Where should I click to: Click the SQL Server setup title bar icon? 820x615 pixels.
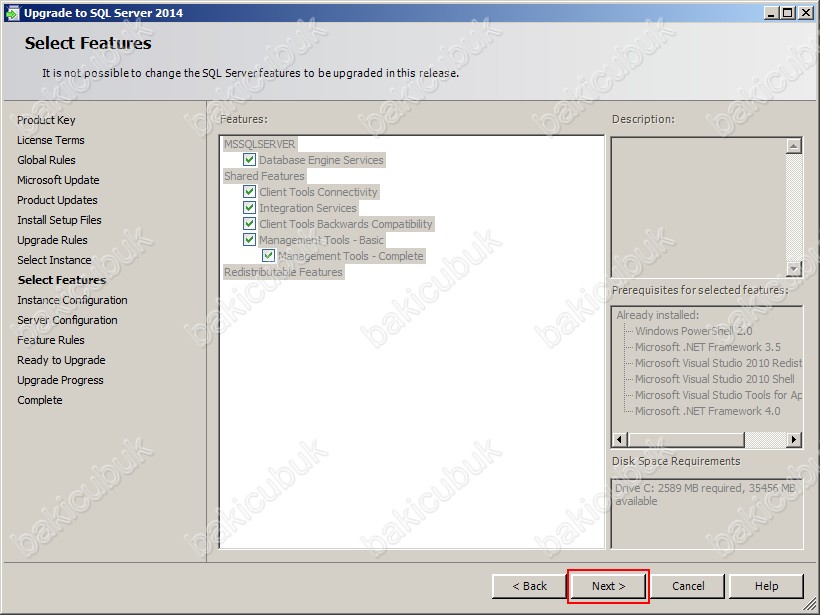[x=12, y=13]
